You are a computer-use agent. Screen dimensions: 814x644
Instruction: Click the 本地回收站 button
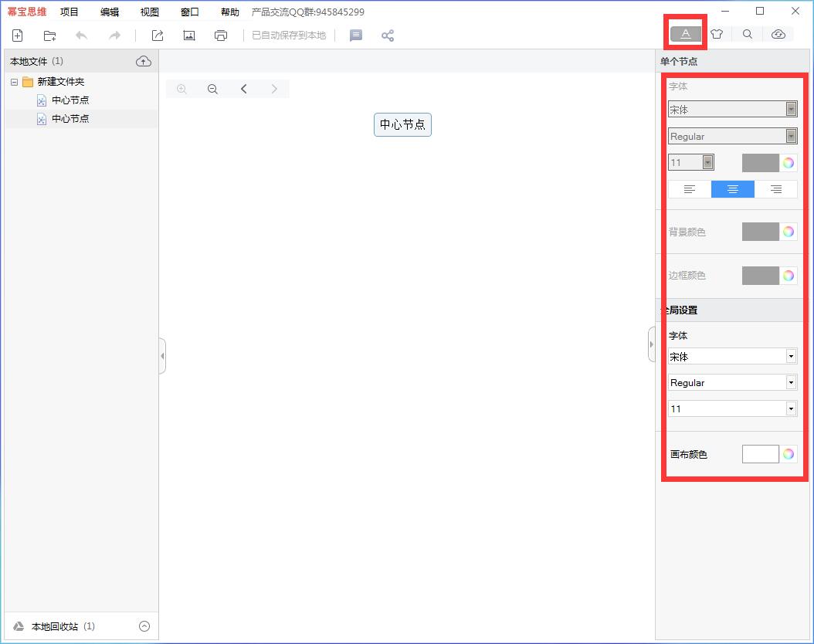pos(54,626)
